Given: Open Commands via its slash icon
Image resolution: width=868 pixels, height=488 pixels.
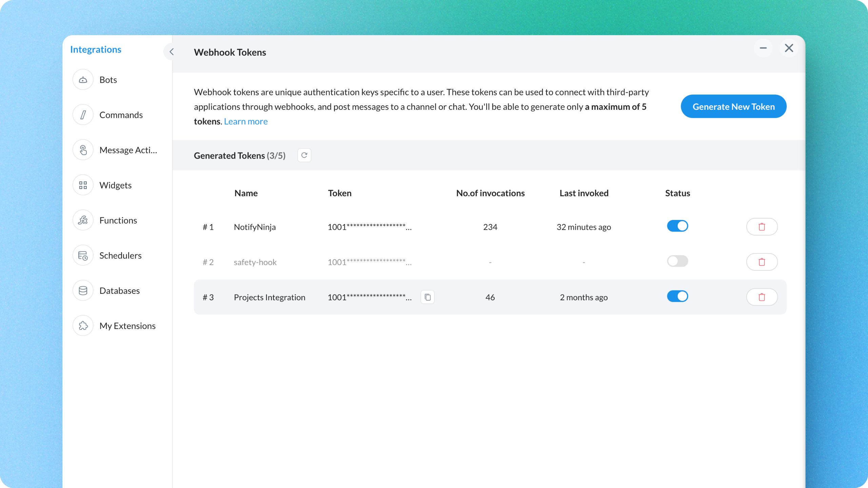Looking at the screenshot, I should (83, 115).
